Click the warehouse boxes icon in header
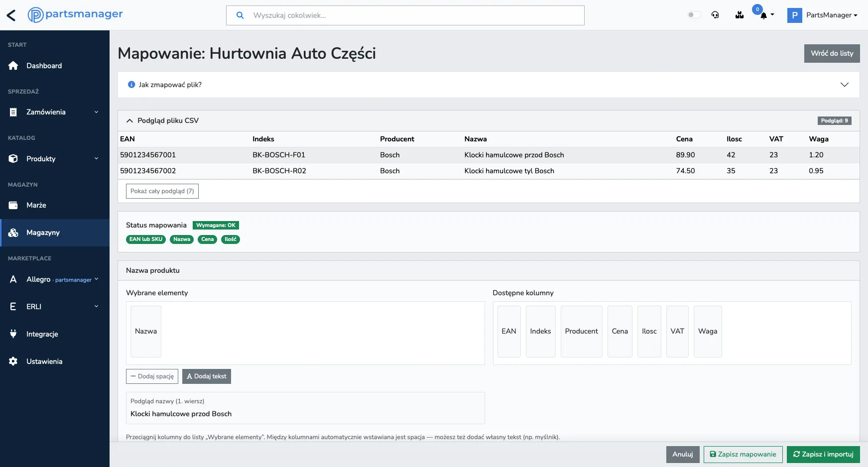Viewport: 868px width, 467px height. [x=740, y=15]
